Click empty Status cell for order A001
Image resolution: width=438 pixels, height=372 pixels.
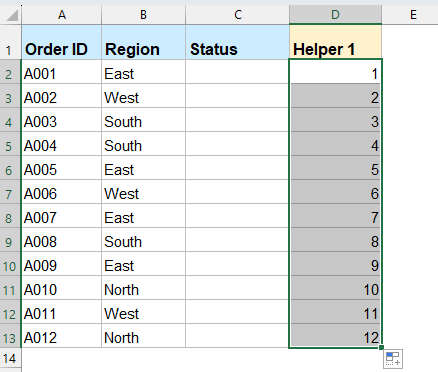237,72
